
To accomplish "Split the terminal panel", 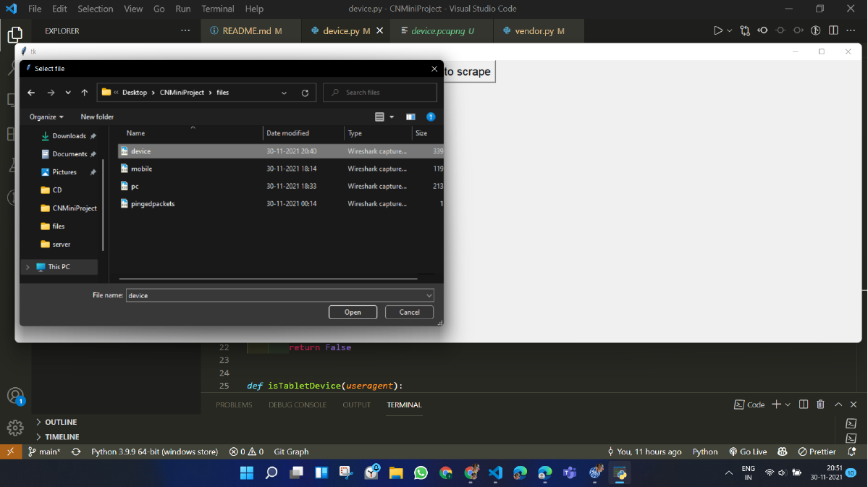I will coord(804,405).
